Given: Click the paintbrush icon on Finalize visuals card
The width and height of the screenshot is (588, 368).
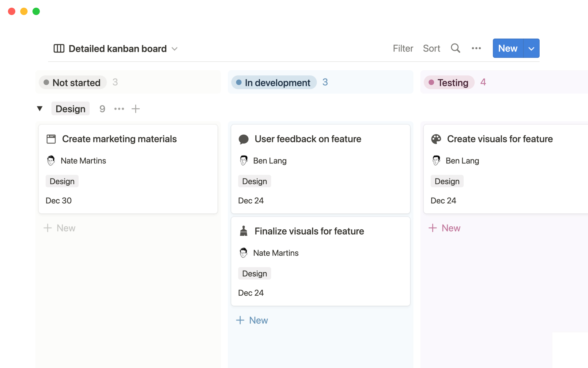Looking at the screenshot, I should (x=243, y=231).
